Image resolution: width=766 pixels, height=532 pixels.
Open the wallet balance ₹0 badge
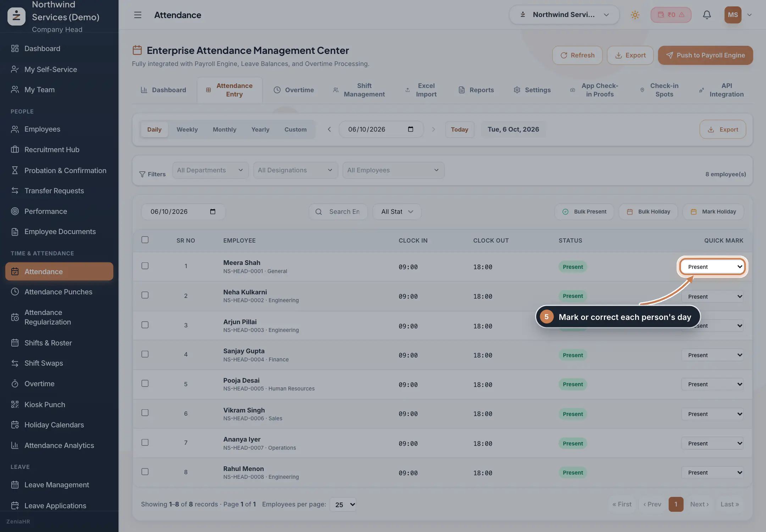click(671, 15)
